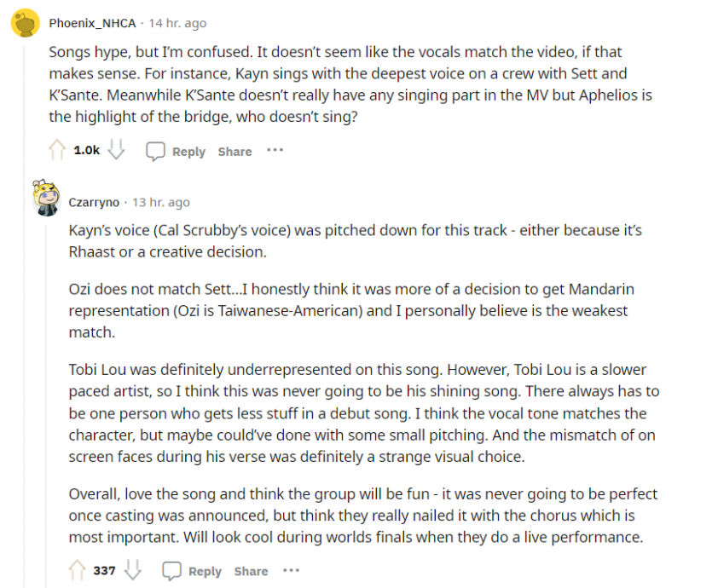Open more options on Czarryno's reply
718x588 pixels.
pyautogui.click(x=292, y=570)
